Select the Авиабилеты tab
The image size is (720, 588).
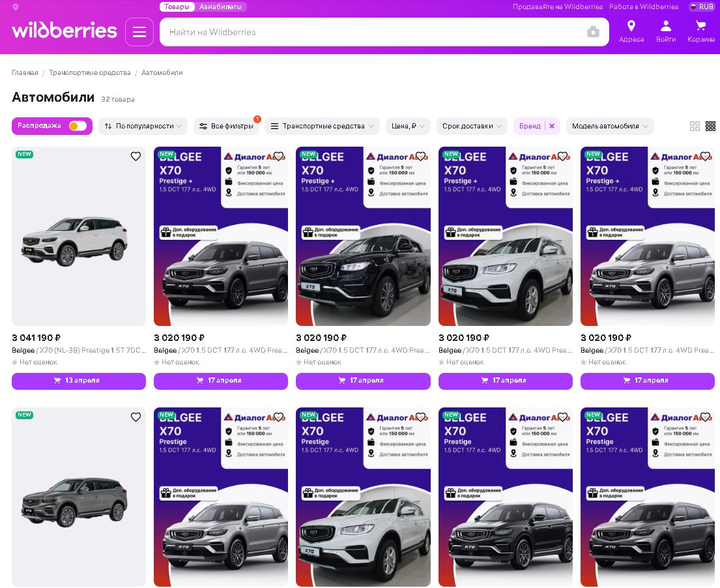220,7
